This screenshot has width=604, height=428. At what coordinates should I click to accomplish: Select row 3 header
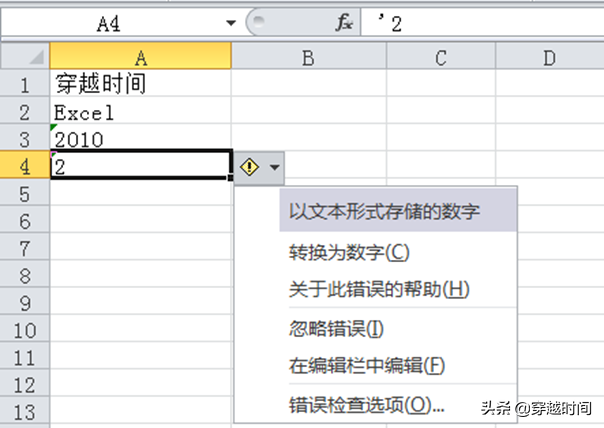coord(25,139)
